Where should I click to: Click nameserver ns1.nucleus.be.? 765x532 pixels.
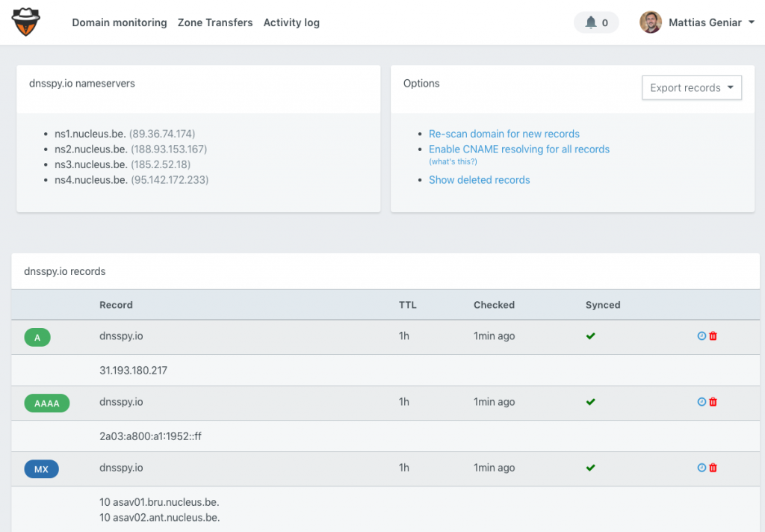(x=90, y=134)
